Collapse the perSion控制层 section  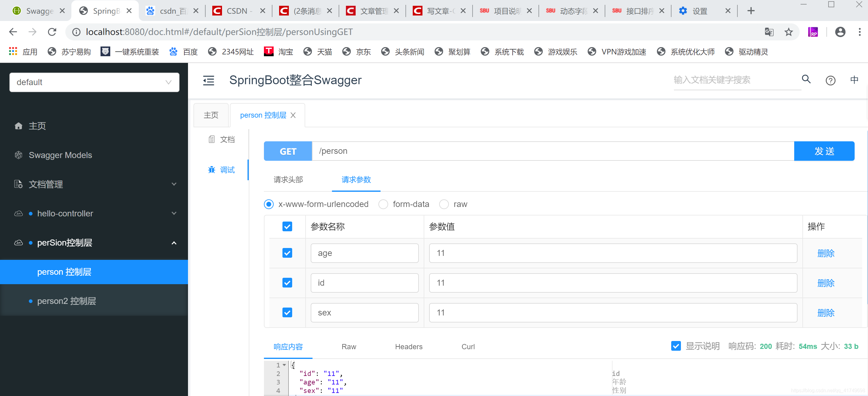(x=174, y=243)
